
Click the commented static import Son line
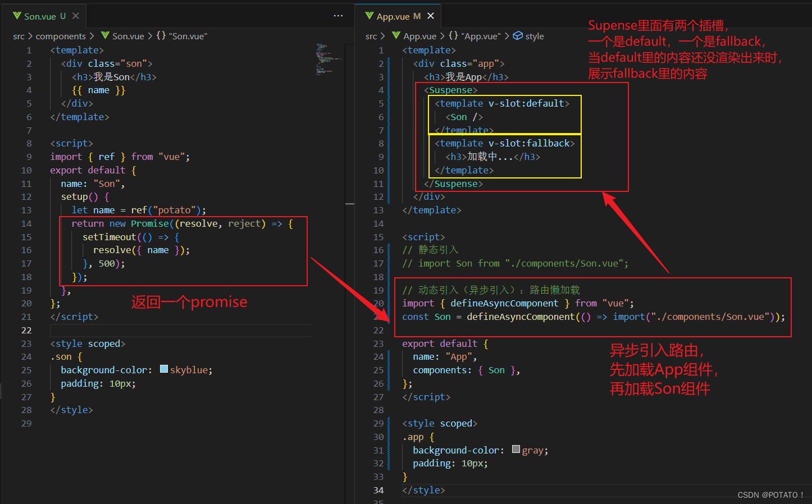[x=515, y=263]
